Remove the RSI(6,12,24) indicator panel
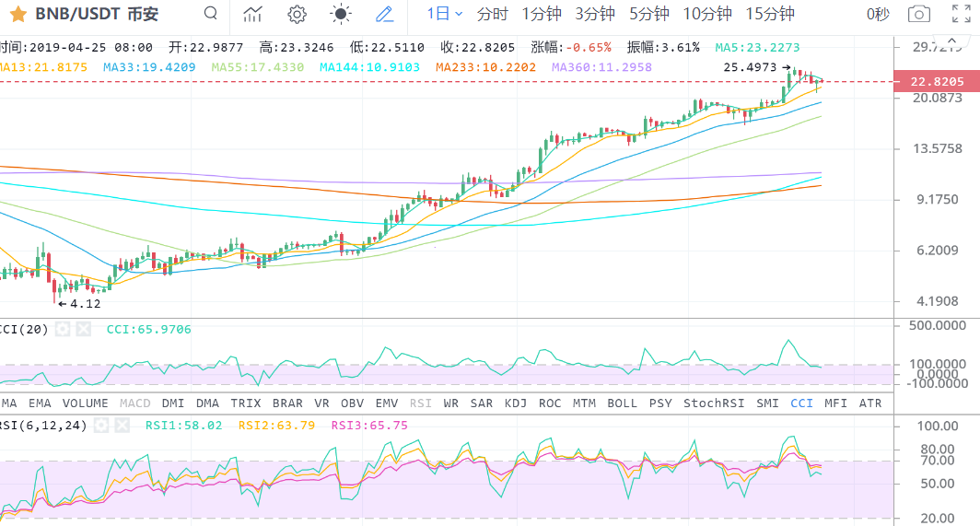The image size is (980, 526). 123,425
